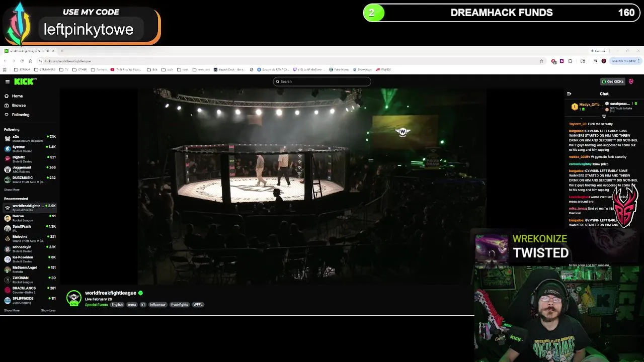Open Showdown bookmark
Screen dimensions: 644x362
coord(362,69)
